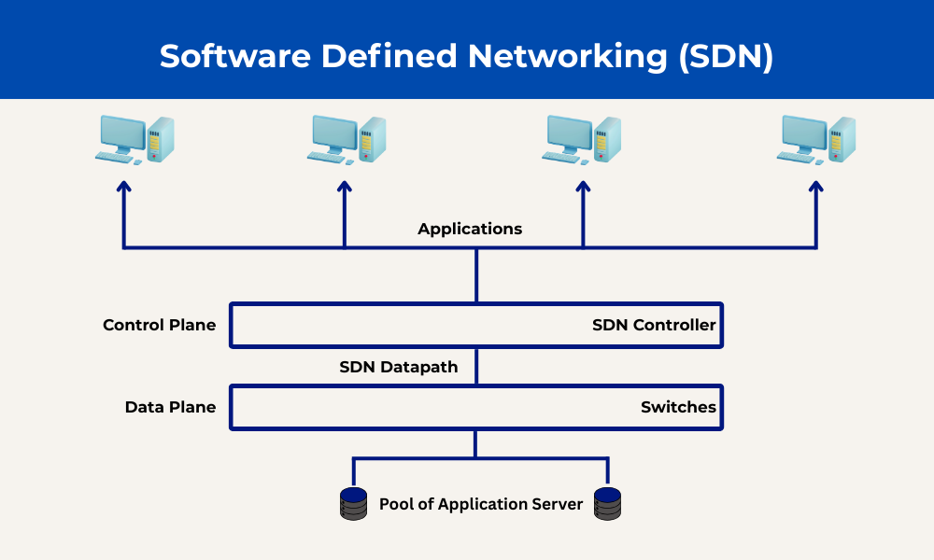The height and width of the screenshot is (560, 934).
Task: Click the rightmost computer icon
Action: [816, 140]
